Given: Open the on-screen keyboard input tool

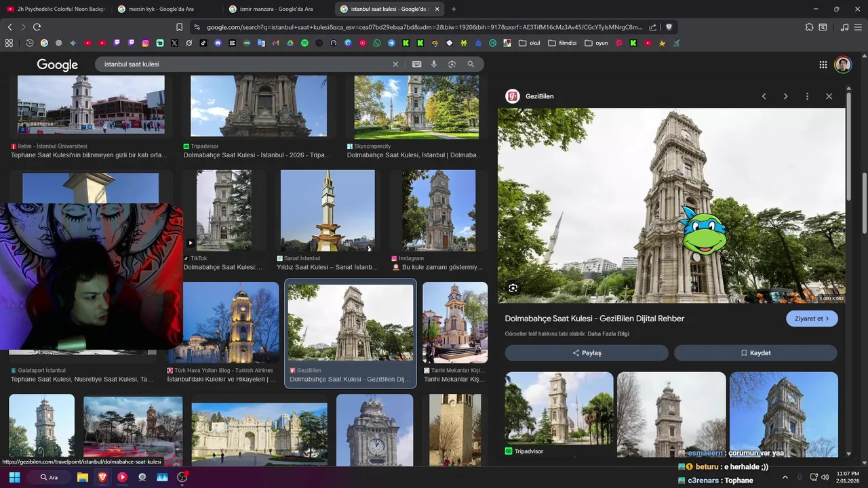Looking at the screenshot, I should (416, 64).
